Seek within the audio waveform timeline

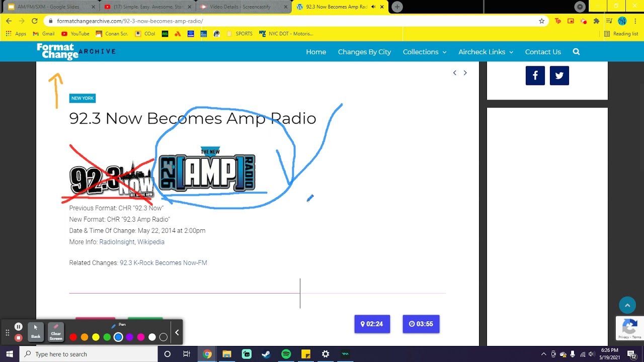point(258,293)
